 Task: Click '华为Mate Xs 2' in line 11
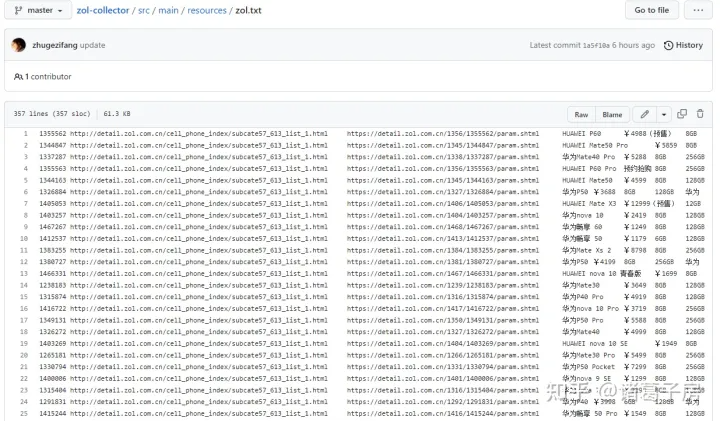coord(587,250)
